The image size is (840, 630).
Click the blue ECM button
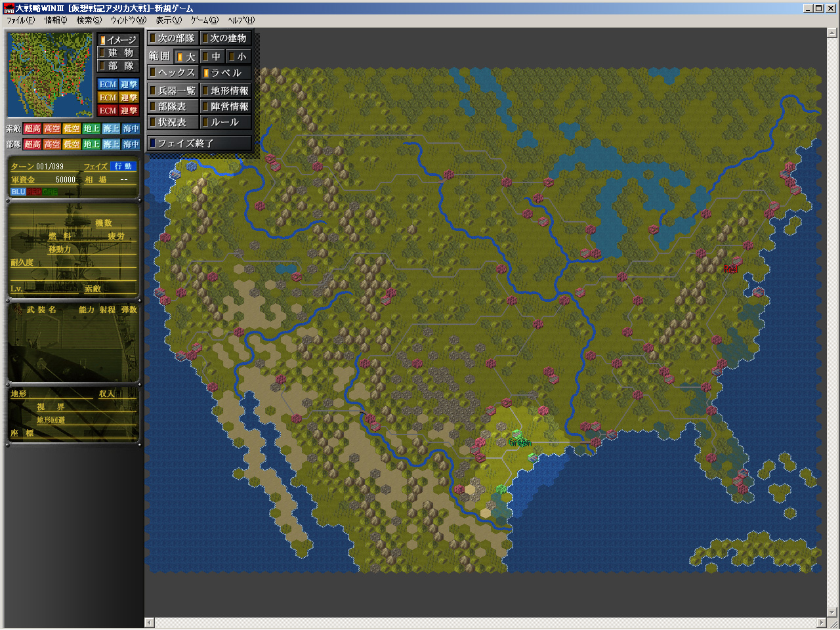point(108,85)
